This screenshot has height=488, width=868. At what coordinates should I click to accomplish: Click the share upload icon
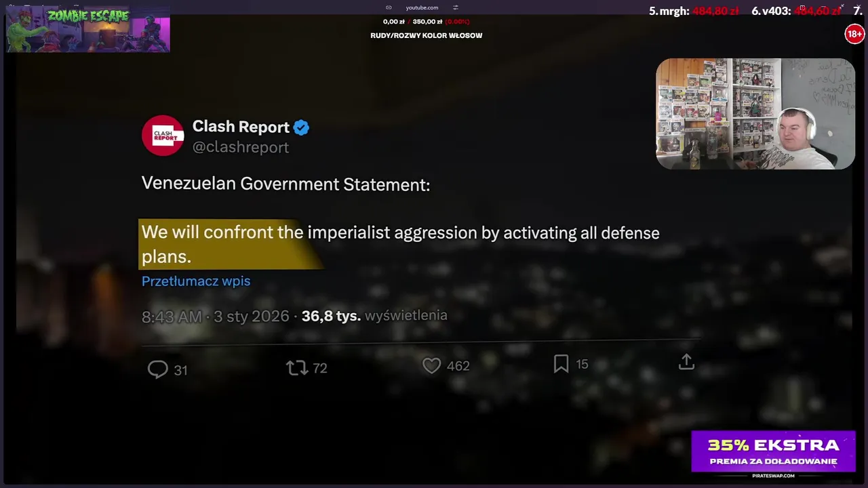pos(686,362)
